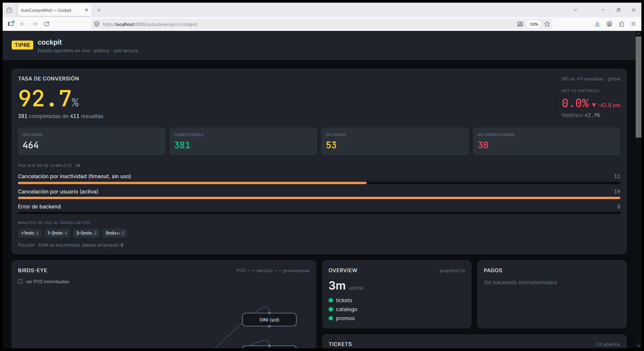
Task: Click the DINI (s/d) node
Action: click(269, 320)
